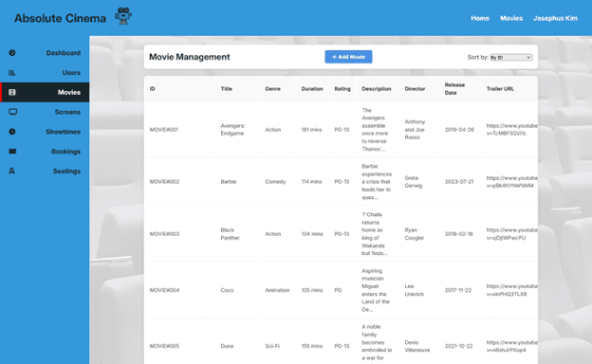
Task: Click the Screens monitor icon in sidebar
Action: click(x=13, y=112)
